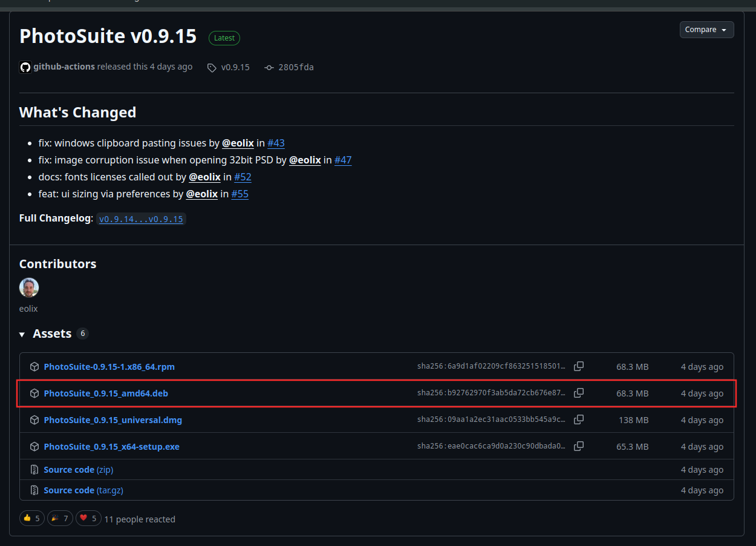Download Source code (zip)
Image resolution: width=756 pixels, height=546 pixels.
[x=79, y=470]
